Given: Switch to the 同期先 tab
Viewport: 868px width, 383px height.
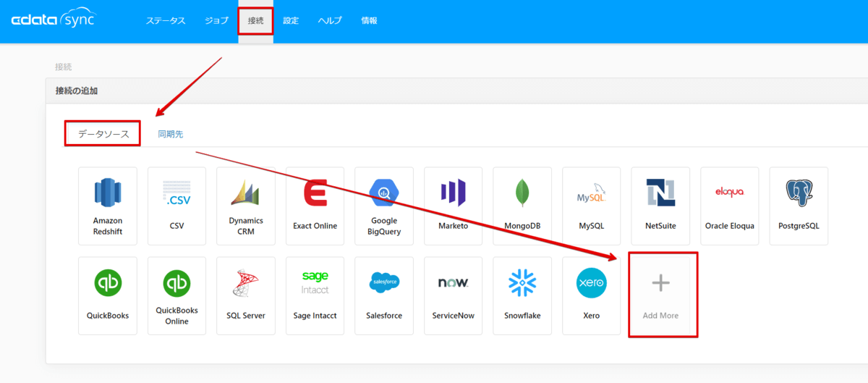Looking at the screenshot, I should pyautogui.click(x=171, y=134).
